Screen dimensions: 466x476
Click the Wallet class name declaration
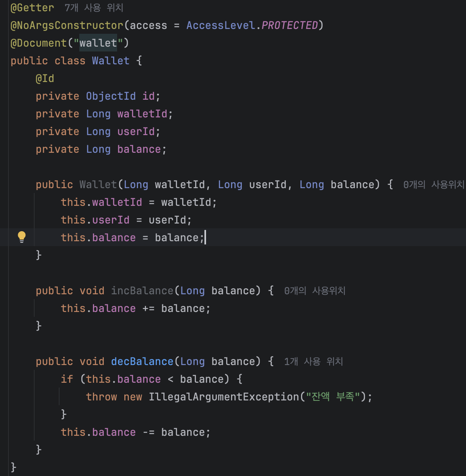[111, 61]
